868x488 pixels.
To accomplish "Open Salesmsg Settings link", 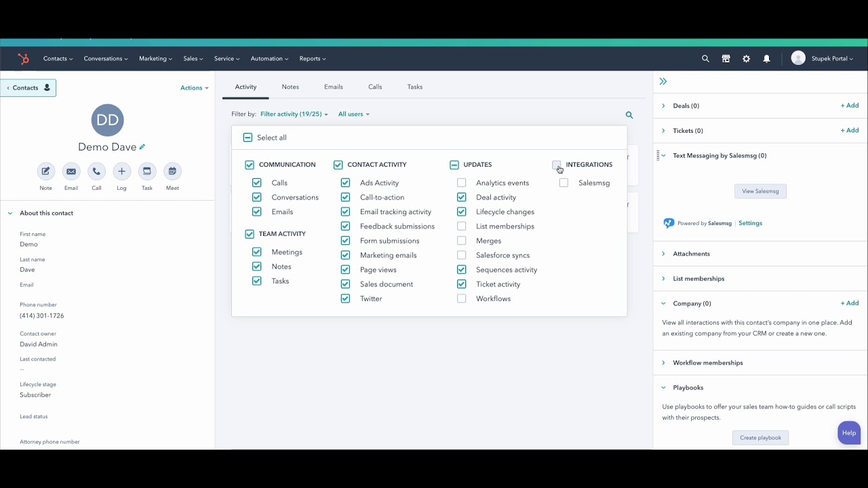I will pos(750,223).
